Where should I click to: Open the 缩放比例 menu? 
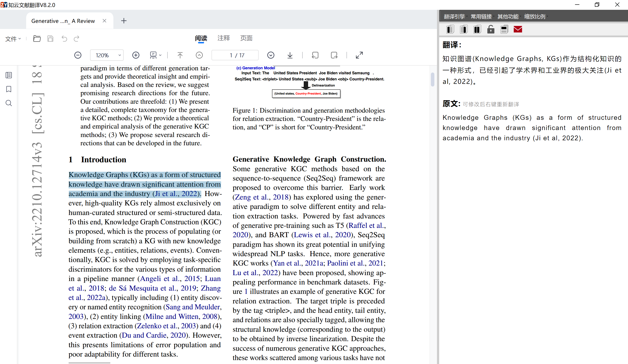535,16
